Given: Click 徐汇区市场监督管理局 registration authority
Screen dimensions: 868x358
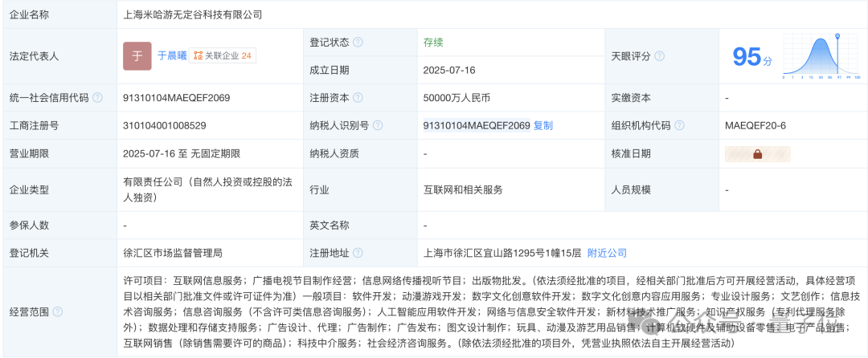Looking at the screenshot, I should click(x=173, y=253).
